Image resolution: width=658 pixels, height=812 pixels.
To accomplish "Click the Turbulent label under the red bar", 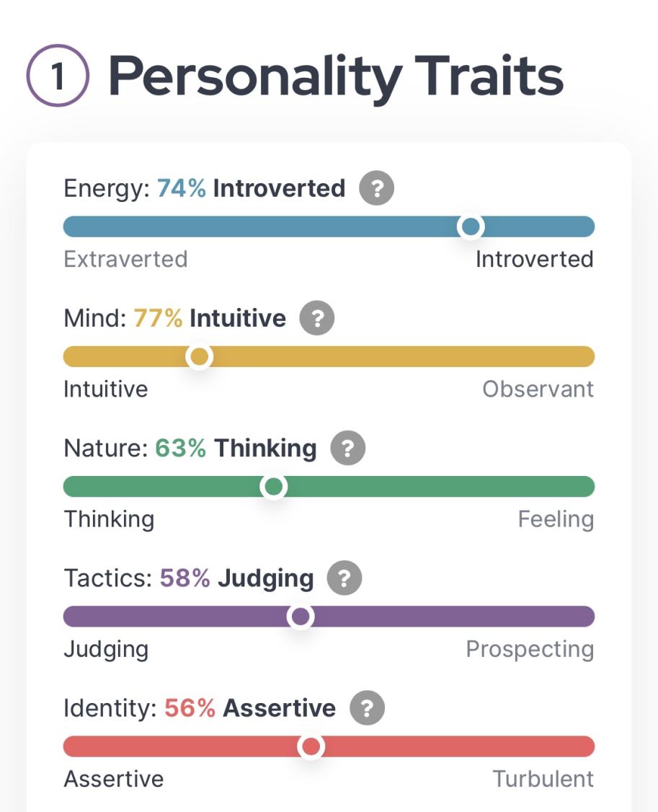I will point(543,779).
